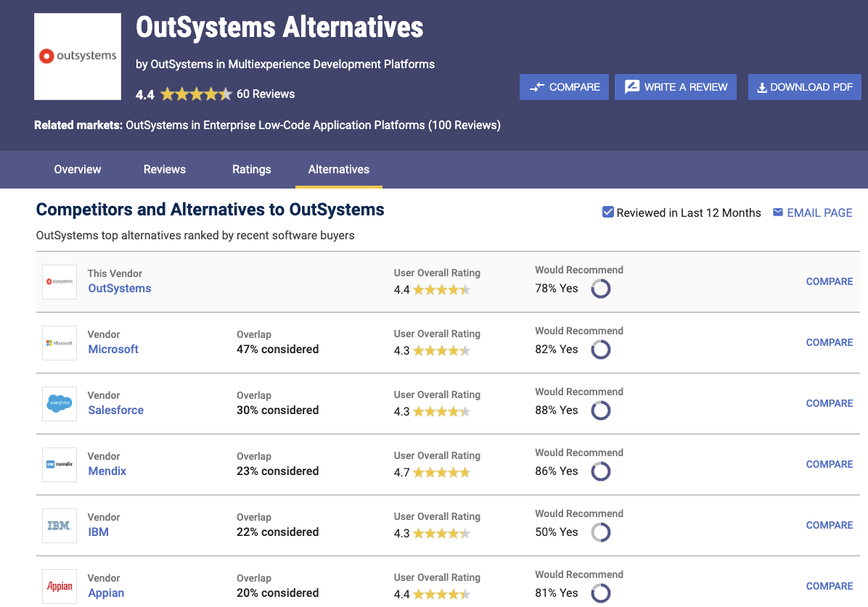Click the Mendix vendor logo

[60, 464]
